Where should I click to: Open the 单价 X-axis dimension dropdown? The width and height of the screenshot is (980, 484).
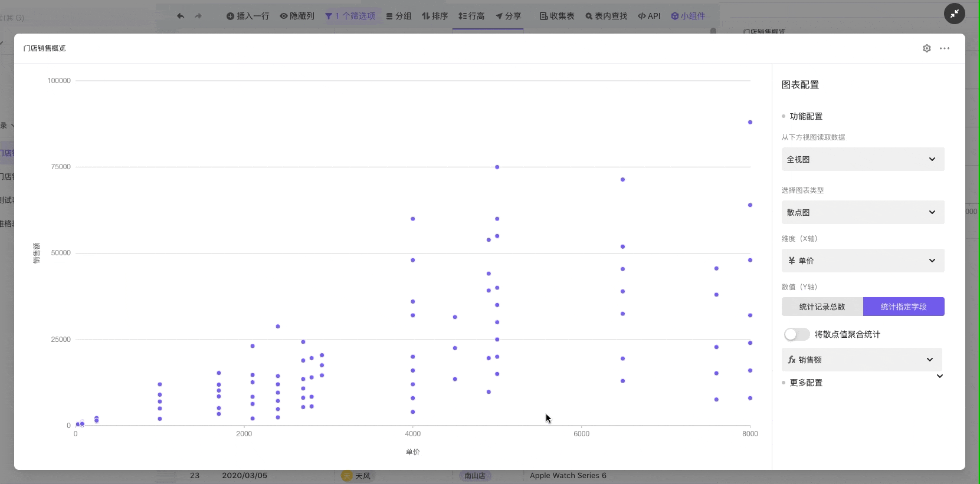[863, 261]
